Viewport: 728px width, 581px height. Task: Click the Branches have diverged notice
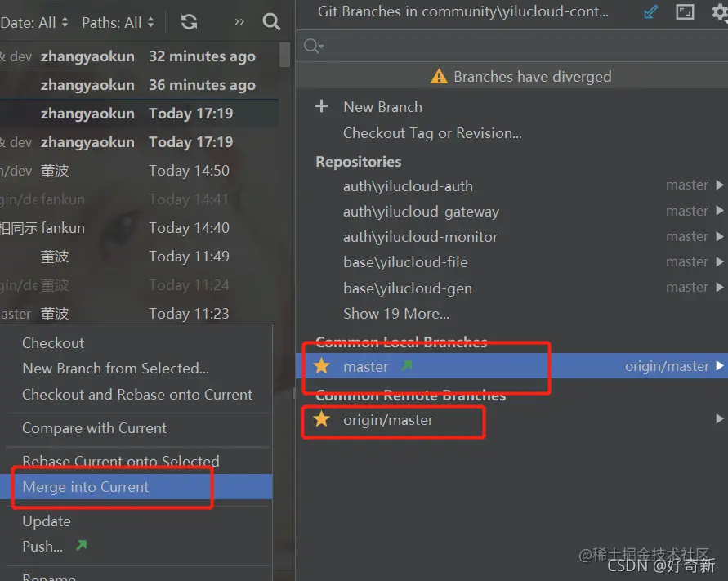pyautogui.click(x=511, y=76)
